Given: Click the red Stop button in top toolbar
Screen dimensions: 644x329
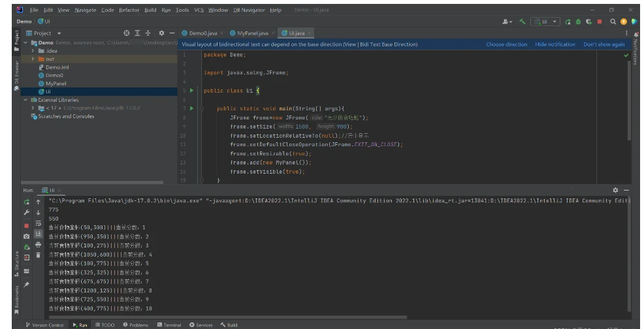Looking at the screenshot, I should (600, 22).
